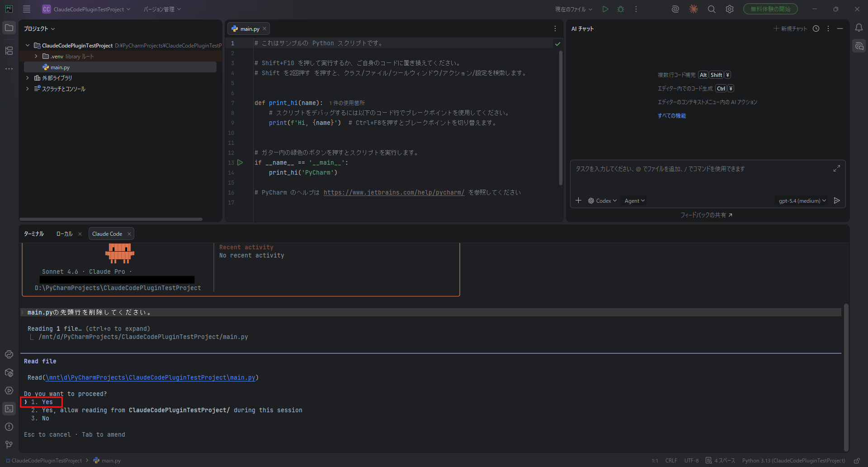Switch to the ローカル terminal tab
Screen dimensions: 868x467
click(64, 234)
